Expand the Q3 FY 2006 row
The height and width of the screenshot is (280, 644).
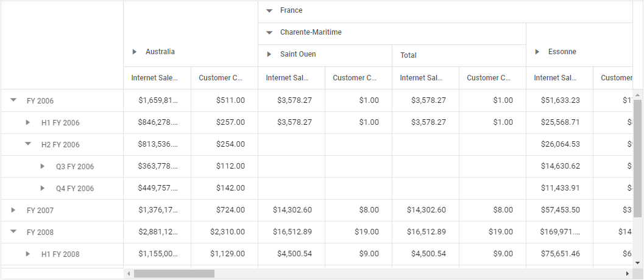[43, 166]
